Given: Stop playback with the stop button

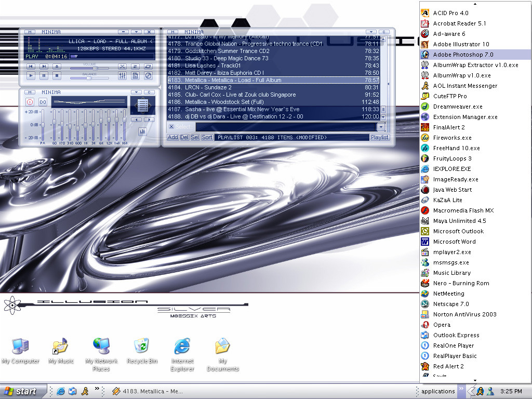Looking at the screenshot, I should (57, 76).
